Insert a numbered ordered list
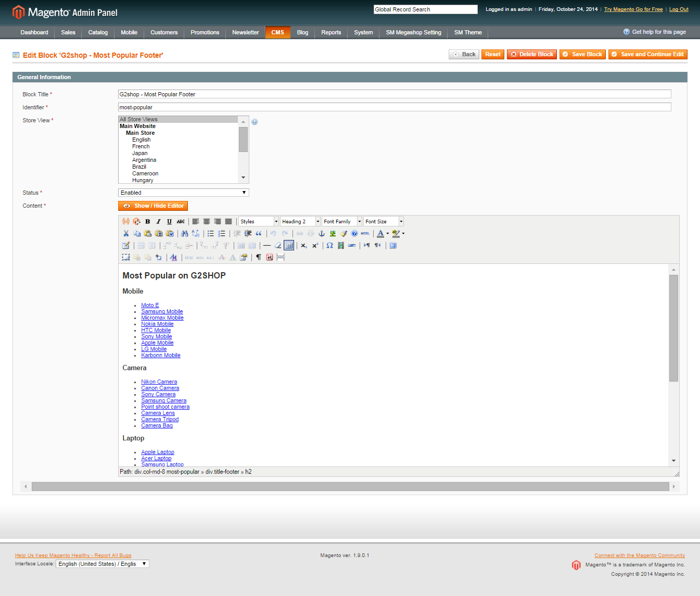Screen dimensions: 700x596 222,233
